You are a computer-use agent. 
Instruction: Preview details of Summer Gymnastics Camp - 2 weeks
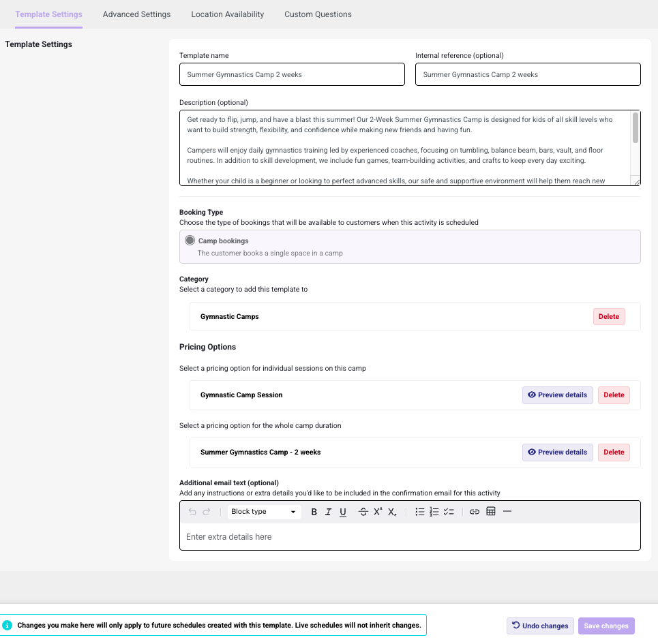click(x=557, y=452)
